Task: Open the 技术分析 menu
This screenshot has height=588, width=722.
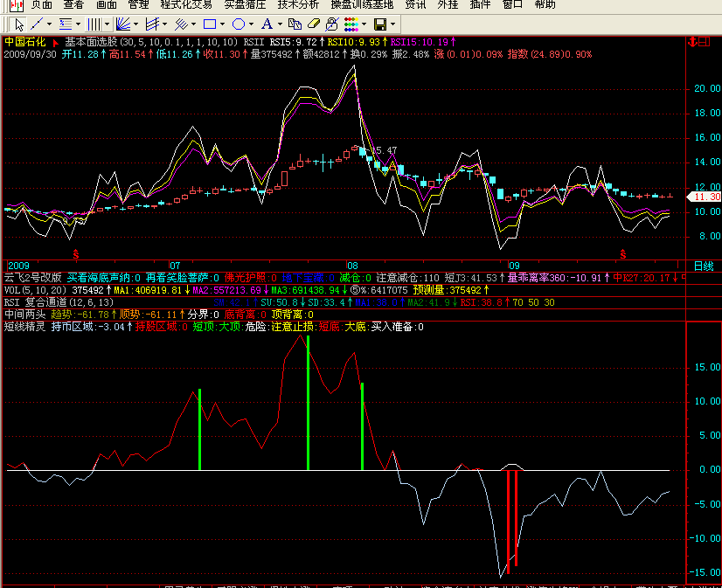Action: click(x=298, y=4)
